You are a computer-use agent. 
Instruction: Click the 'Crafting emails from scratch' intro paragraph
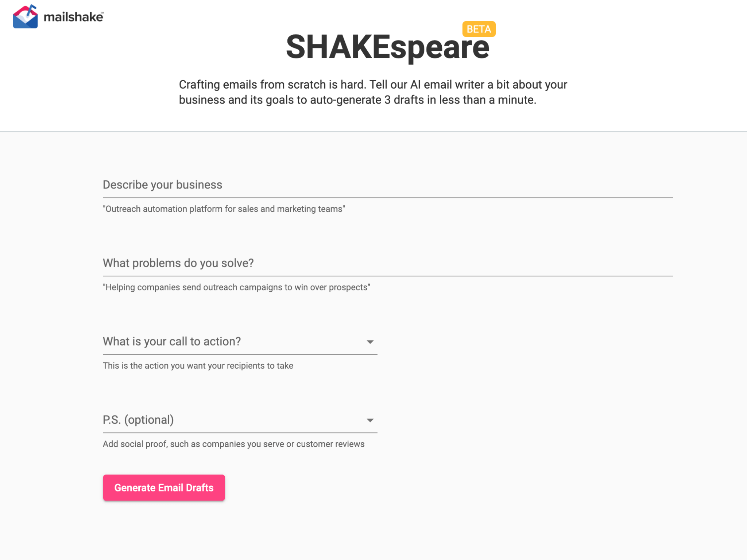(373, 92)
